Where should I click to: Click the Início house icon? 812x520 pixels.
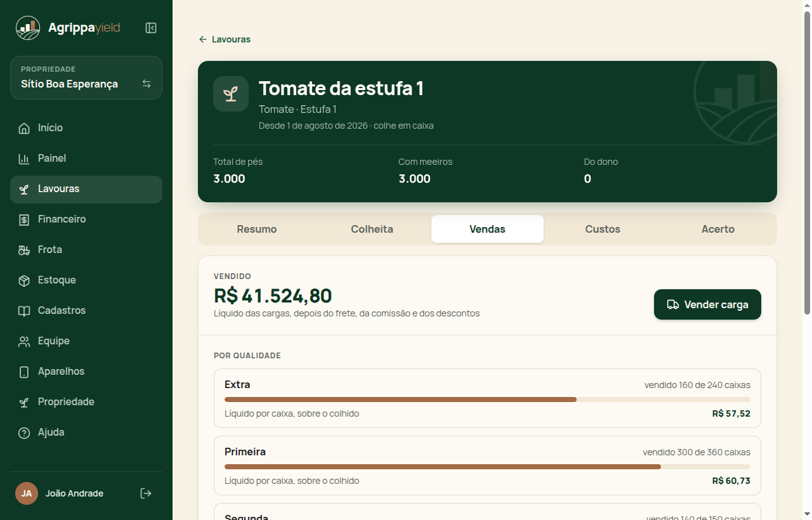coord(24,128)
